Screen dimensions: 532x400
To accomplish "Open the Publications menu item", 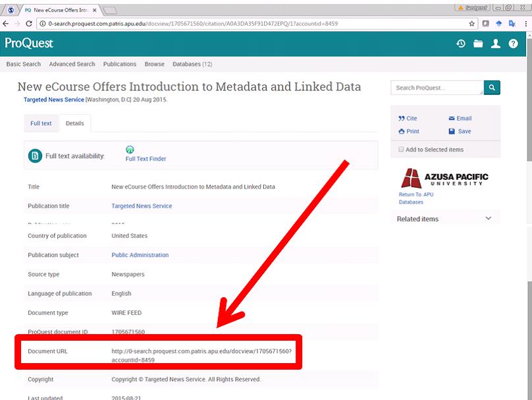I will click(x=120, y=64).
